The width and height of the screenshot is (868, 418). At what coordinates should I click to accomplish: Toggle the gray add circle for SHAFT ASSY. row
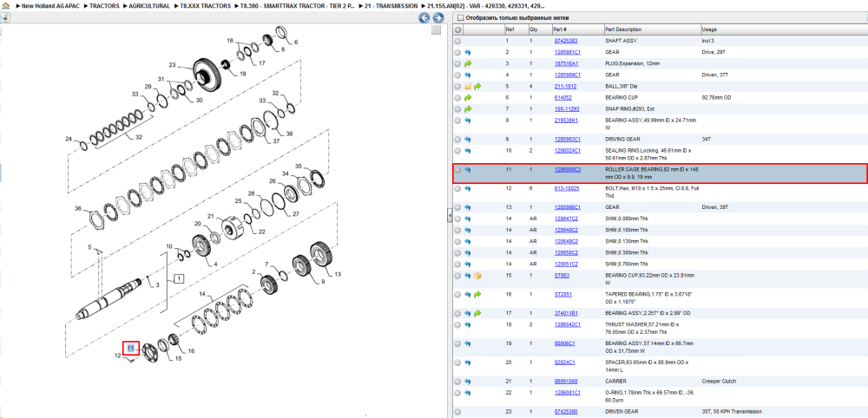click(x=457, y=41)
